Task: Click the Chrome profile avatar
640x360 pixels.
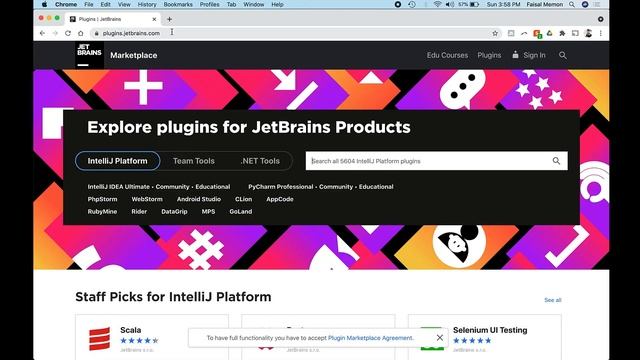Action: 588,33
